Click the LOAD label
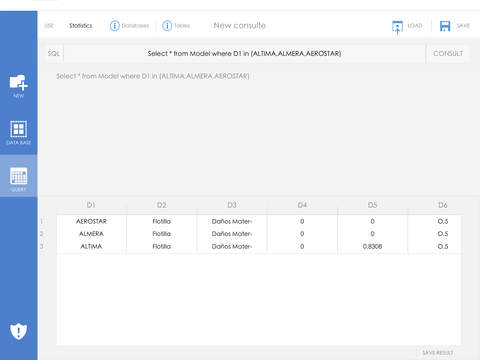Image resolution: width=480 pixels, height=360 pixels. pos(415,26)
